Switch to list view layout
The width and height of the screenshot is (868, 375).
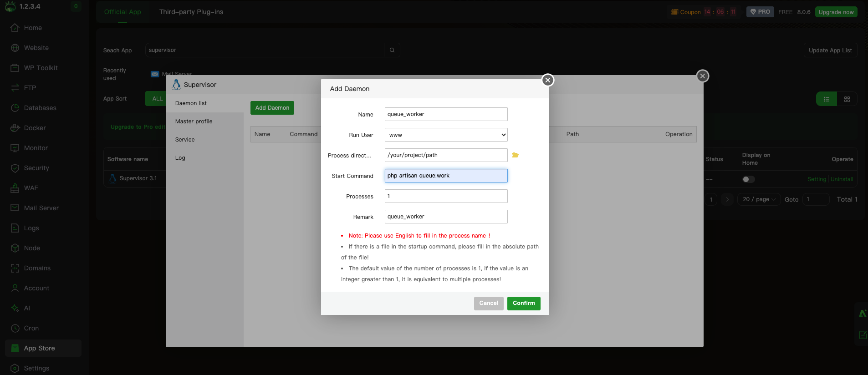tap(827, 99)
